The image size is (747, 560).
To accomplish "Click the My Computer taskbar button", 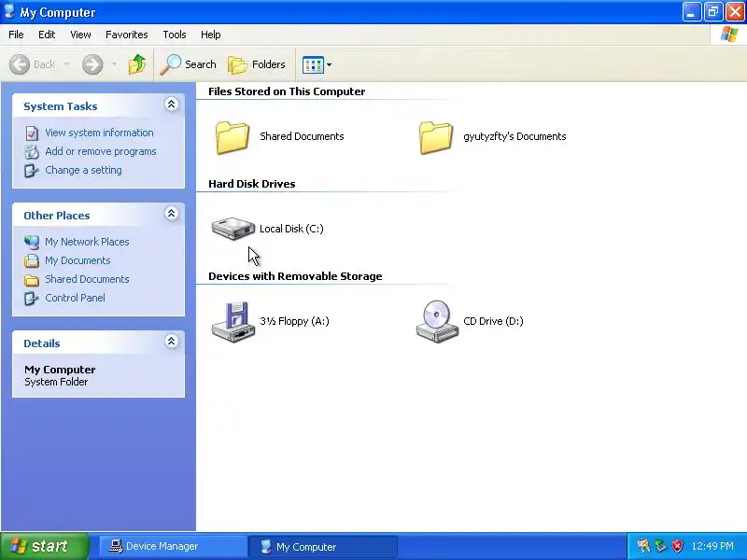I will pos(322,546).
